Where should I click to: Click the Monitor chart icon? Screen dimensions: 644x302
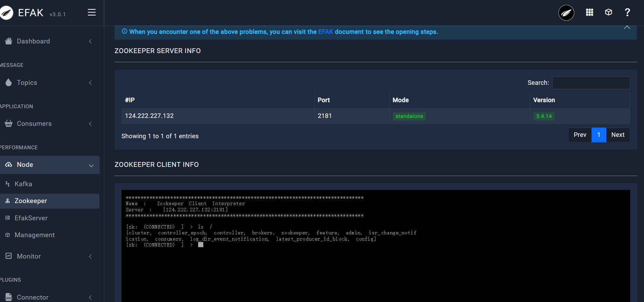coord(9,256)
